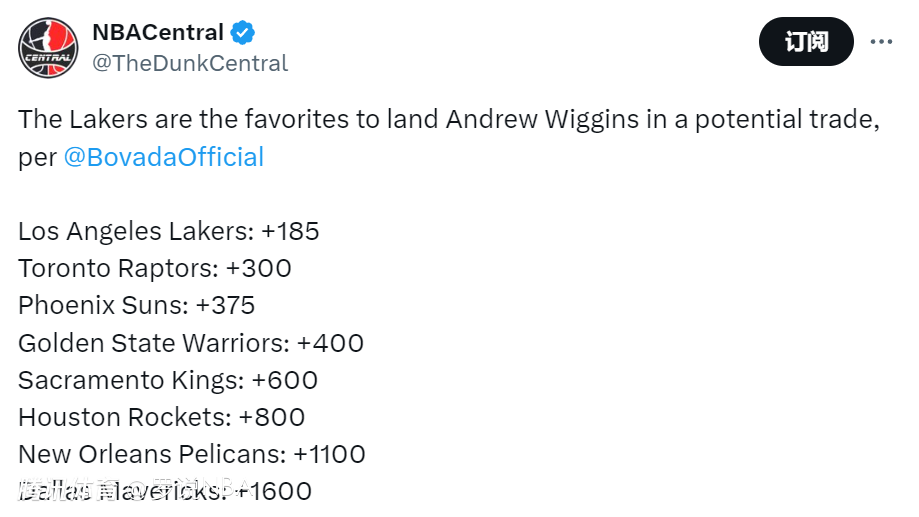Click the +185 odds value
Screen dimensions: 919x517
tap(290, 231)
